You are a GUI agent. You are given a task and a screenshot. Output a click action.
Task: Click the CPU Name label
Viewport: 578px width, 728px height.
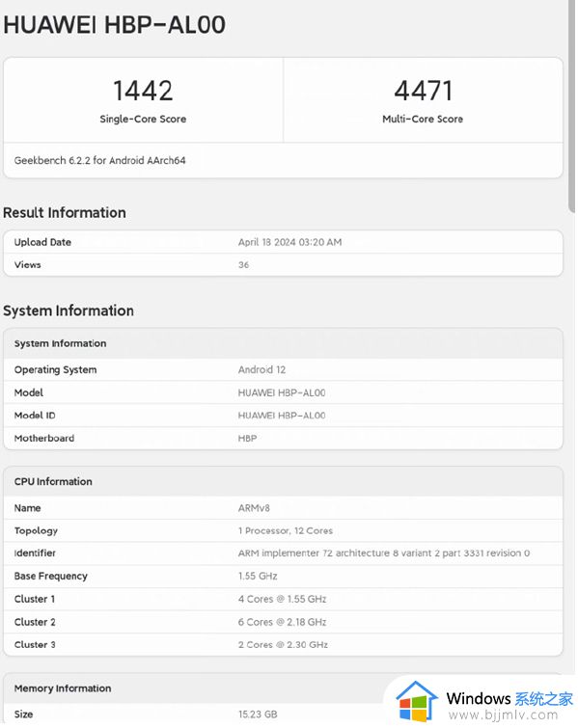27,508
